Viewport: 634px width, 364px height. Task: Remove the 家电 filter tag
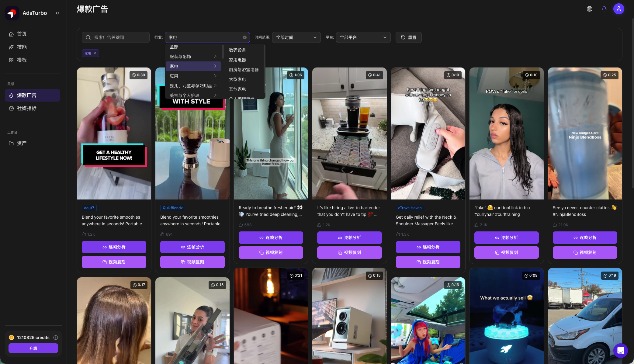95,53
